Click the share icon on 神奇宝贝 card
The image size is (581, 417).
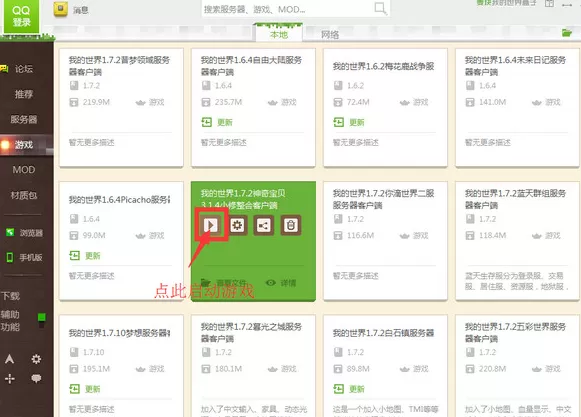[264, 225]
